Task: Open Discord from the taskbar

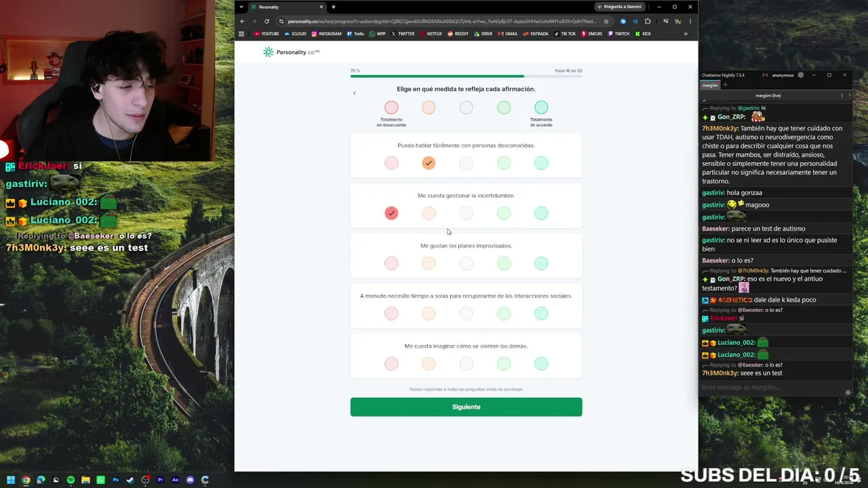Action: click(190, 480)
